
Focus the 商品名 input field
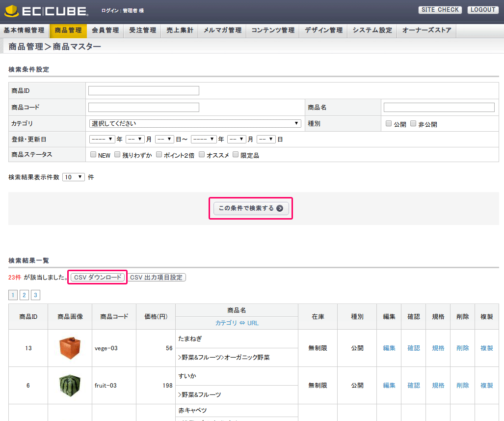pos(439,108)
